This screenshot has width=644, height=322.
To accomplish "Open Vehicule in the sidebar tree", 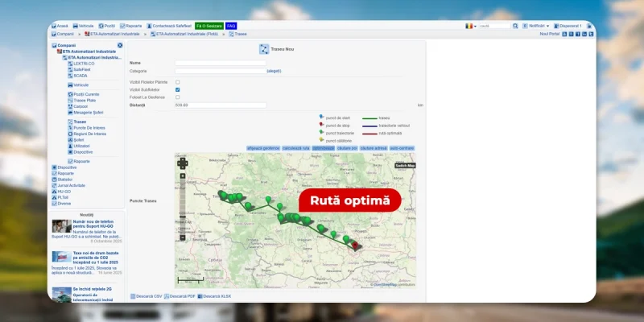I will tap(78, 85).
